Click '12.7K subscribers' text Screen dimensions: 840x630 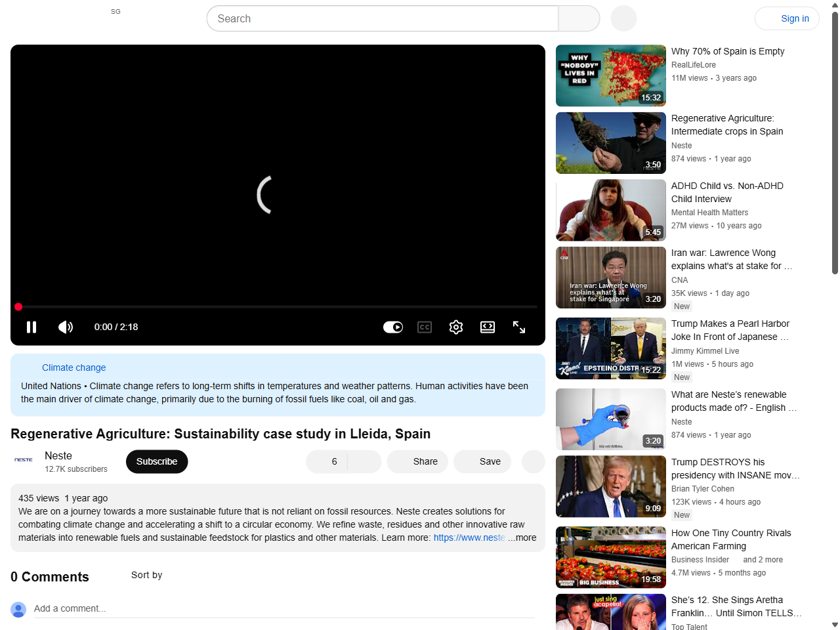(x=76, y=469)
